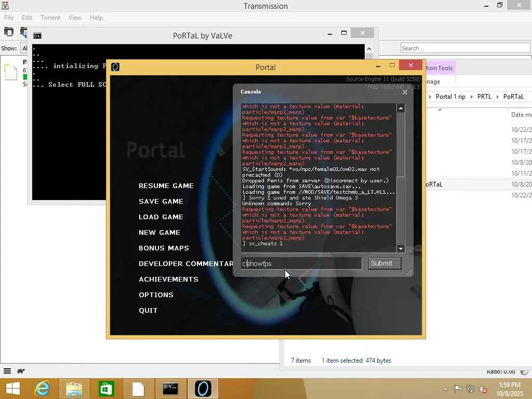Open the Help menu in Transmission
This screenshot has width=532, height=399.
tap(96, 18)
